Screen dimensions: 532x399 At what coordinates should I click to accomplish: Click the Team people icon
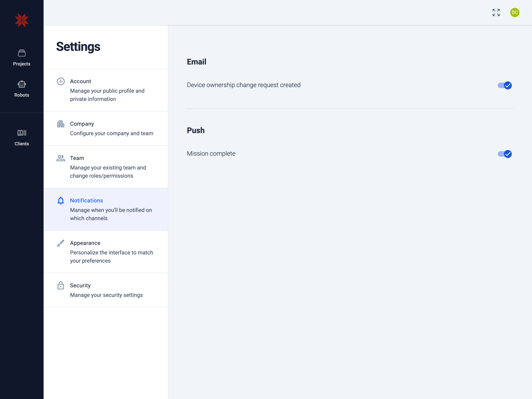point(61,158)
